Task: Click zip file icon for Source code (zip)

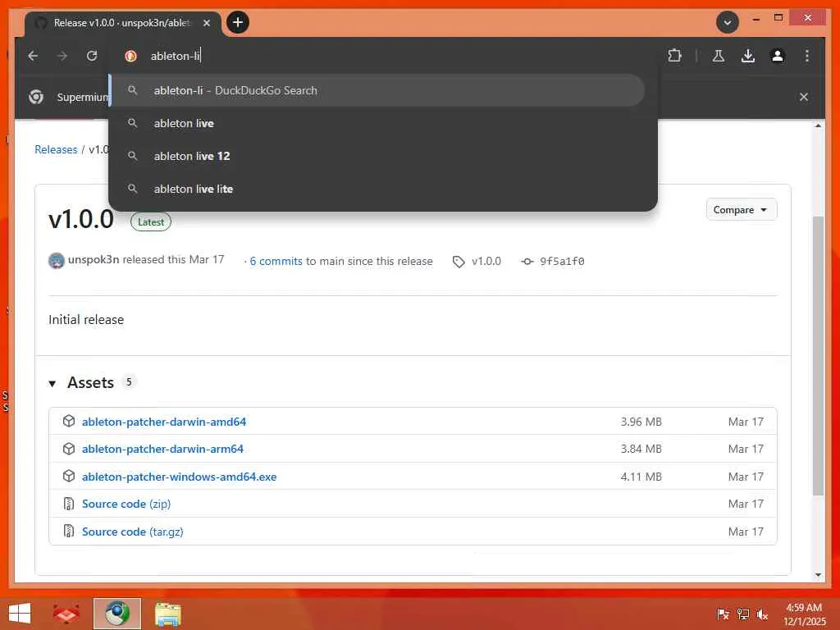Action: pyautogui.click(x=69, y=504)
